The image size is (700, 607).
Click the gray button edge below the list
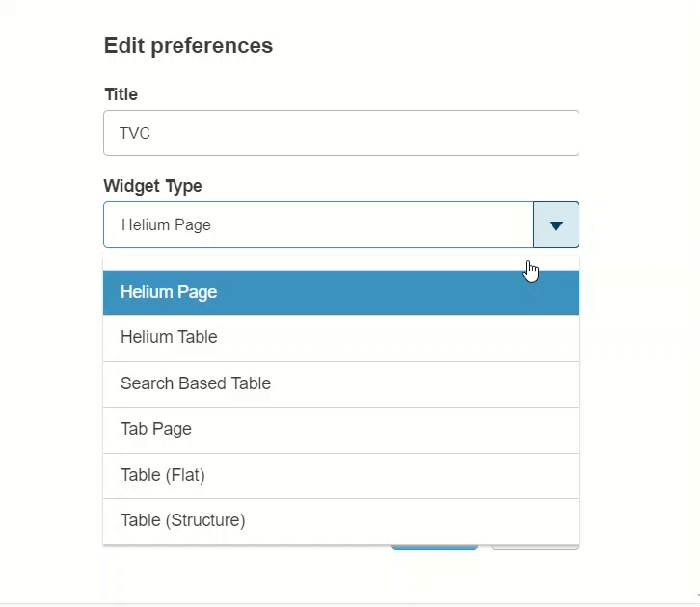534,547
